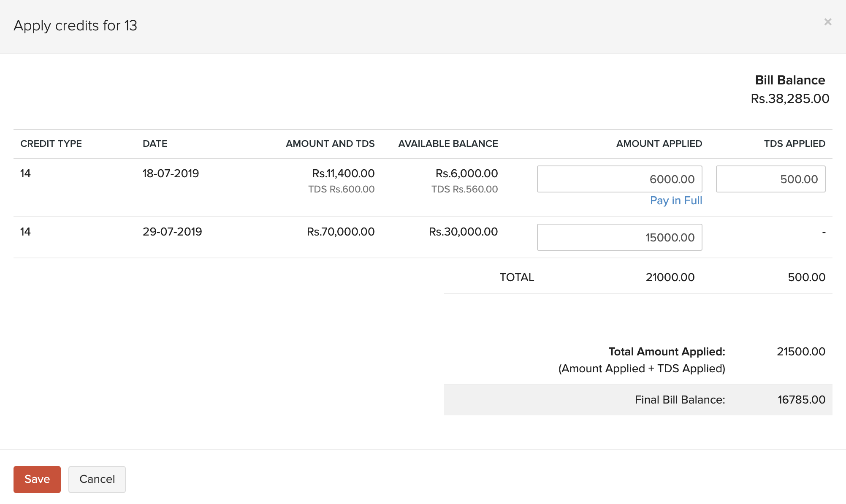
Task: Focus the 500.00 TDS applied field
Action: coord(770,179)
